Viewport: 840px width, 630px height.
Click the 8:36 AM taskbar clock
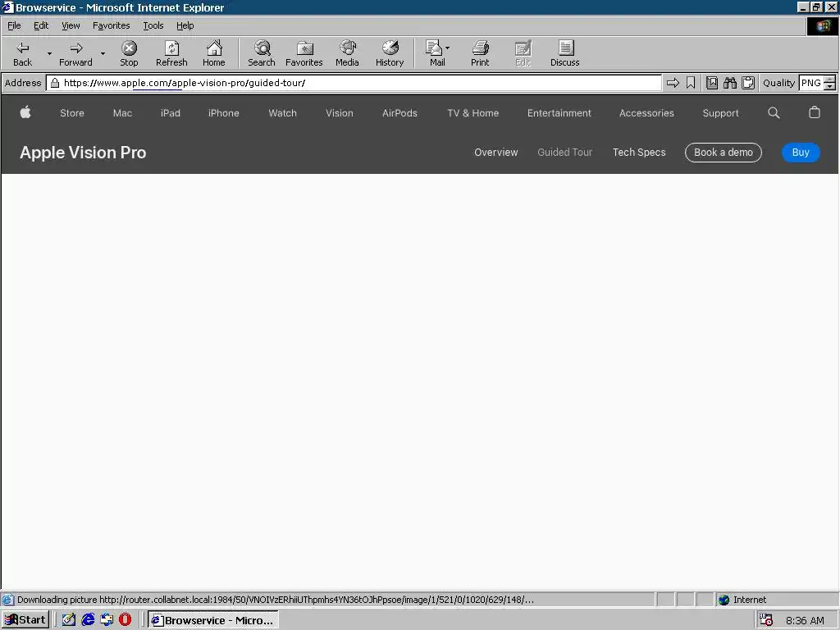pyautogui.click(x=805, y=620)
